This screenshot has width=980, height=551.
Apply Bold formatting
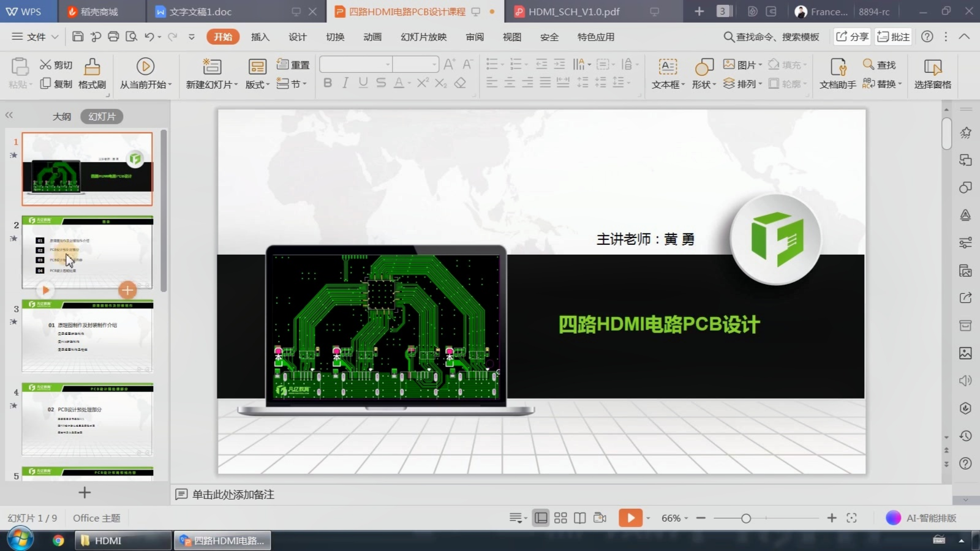328,83
